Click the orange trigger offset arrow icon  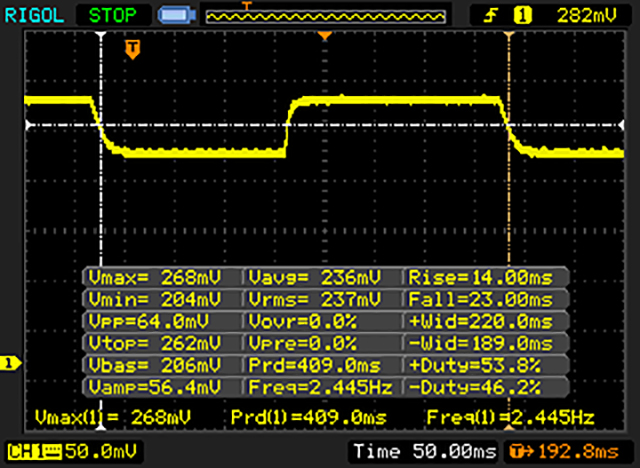[522, 452]
